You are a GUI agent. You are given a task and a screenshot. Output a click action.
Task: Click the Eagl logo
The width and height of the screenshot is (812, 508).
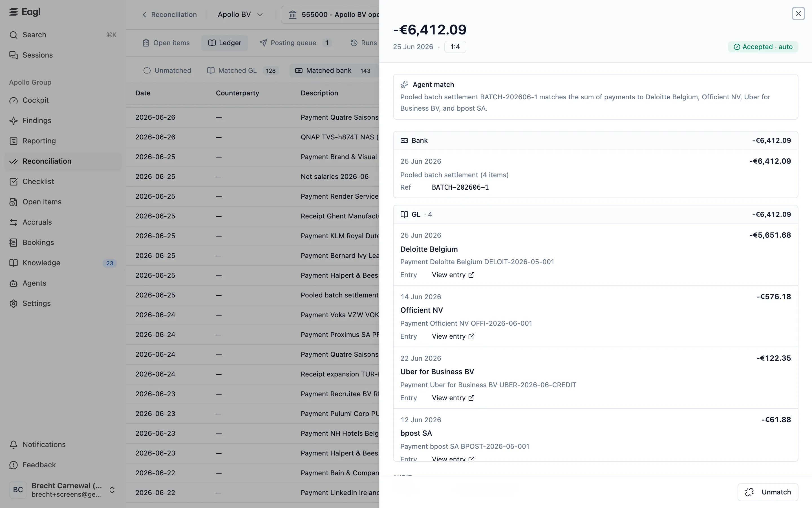25,12
